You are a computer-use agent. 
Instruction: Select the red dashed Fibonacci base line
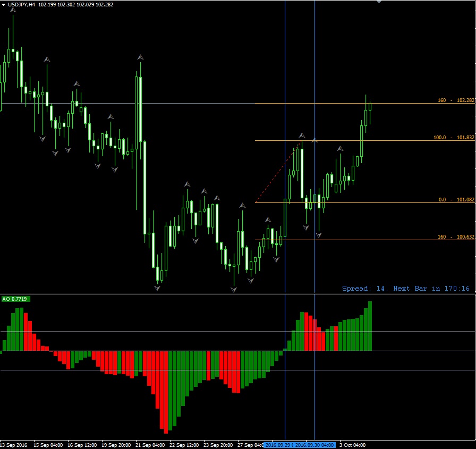(x=278, y=172)
